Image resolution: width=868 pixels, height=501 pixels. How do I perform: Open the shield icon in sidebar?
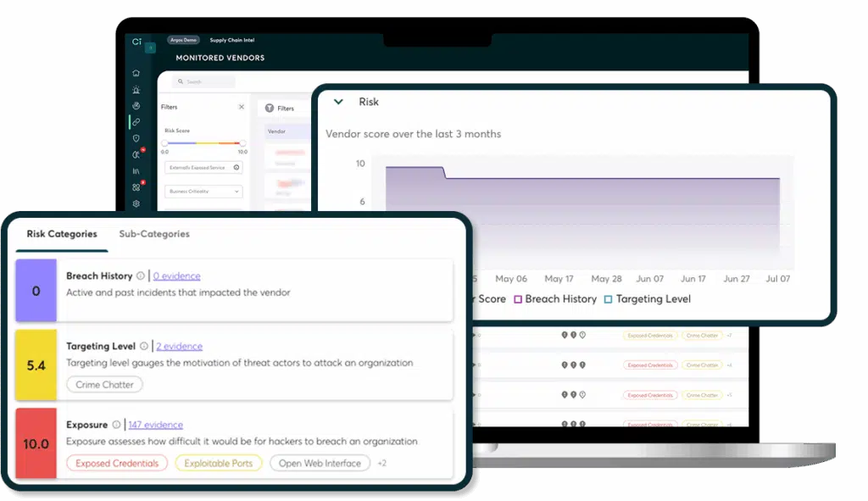point(136,138)
